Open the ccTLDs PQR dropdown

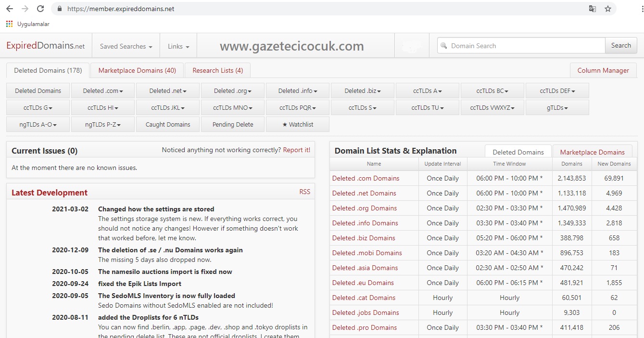(298, 107)
